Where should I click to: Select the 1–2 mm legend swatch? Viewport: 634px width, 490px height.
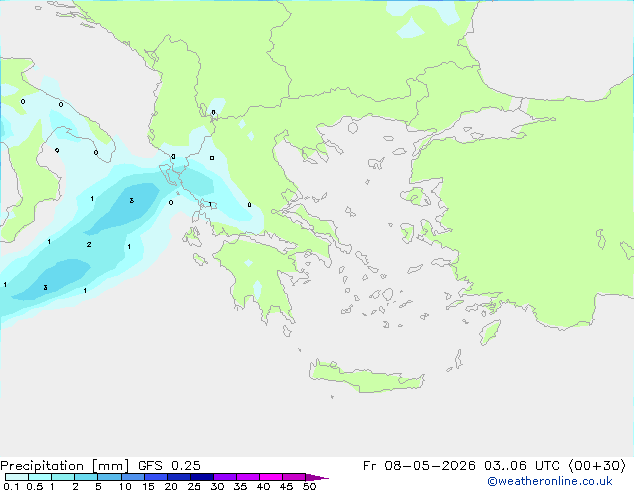pos(63,477)
